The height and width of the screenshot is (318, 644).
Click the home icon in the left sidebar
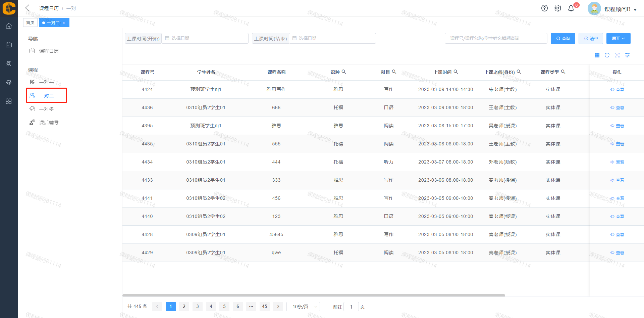click(9, 26)
